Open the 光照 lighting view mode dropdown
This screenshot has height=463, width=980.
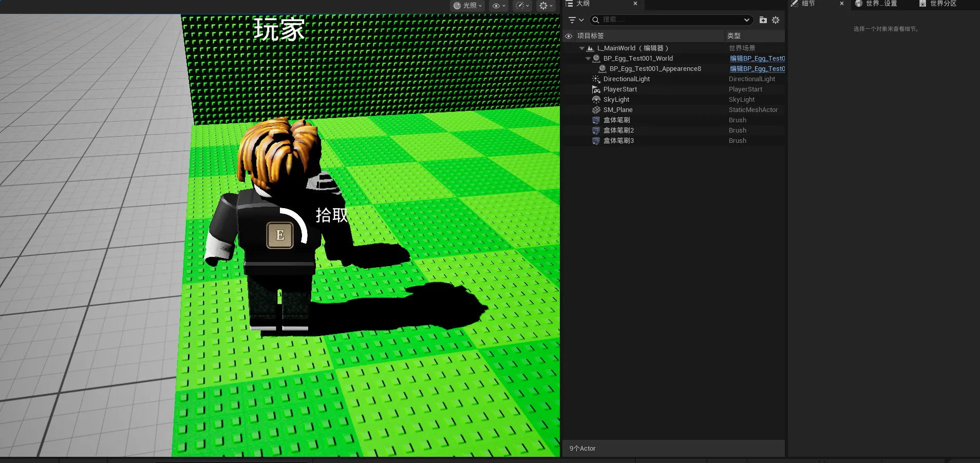click(x=467, y=6)
